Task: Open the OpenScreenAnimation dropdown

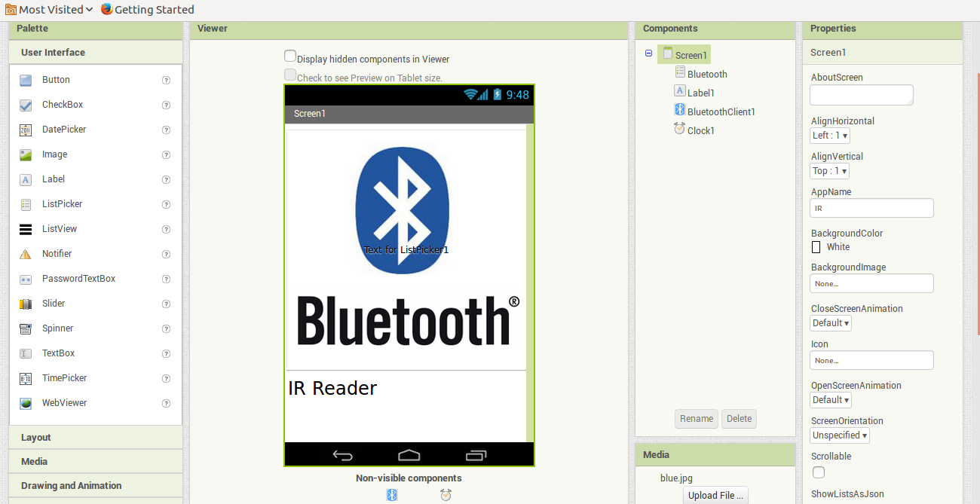Action: coord(831,400)
